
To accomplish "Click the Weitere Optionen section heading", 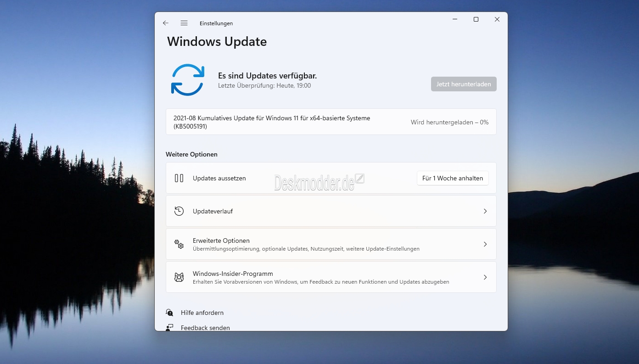I will (191, 154).
